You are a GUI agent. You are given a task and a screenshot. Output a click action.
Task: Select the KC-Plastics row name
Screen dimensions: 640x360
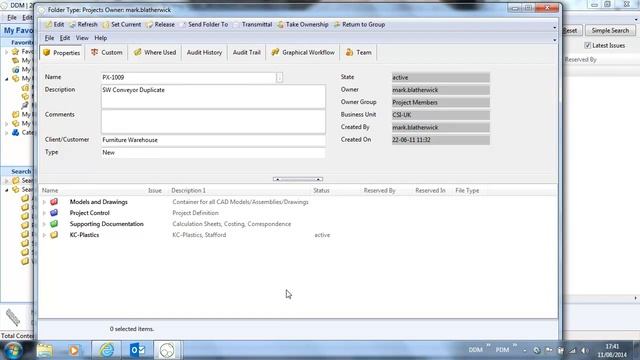point(84,235)
